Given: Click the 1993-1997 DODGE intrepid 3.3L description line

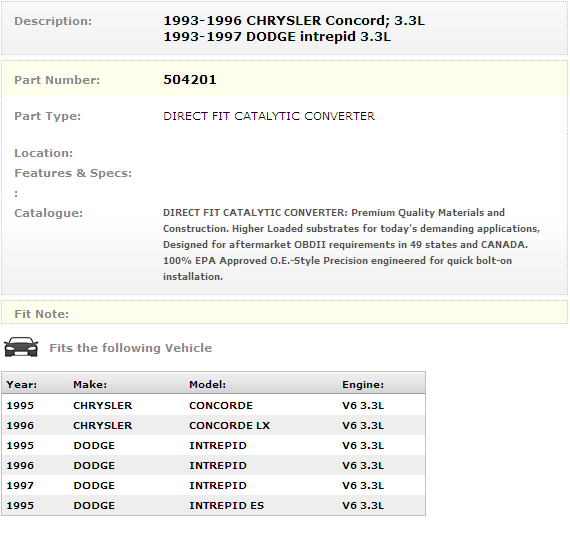Looking at the screenshot, I should pos(277,37).
